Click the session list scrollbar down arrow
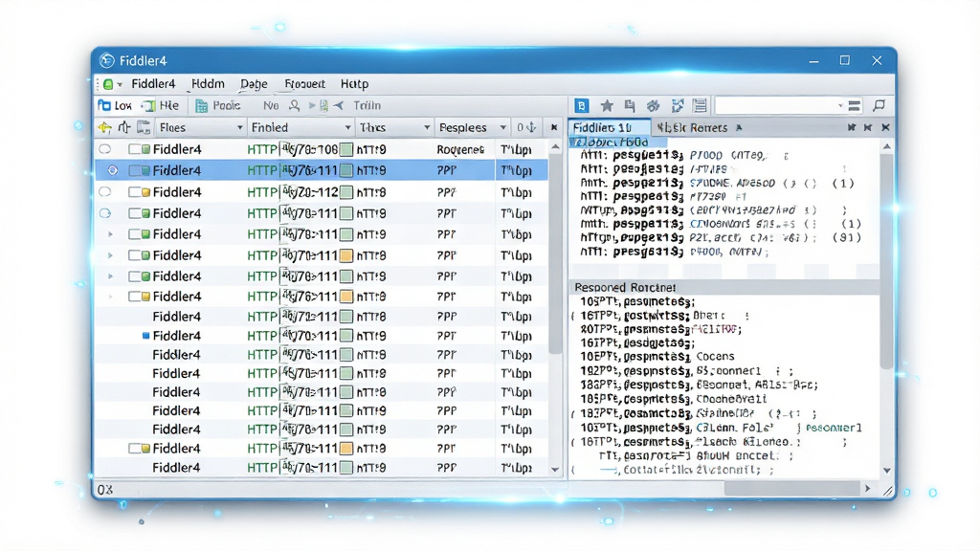This screenshot has width=980, height=551. click(x=555, y=469)
